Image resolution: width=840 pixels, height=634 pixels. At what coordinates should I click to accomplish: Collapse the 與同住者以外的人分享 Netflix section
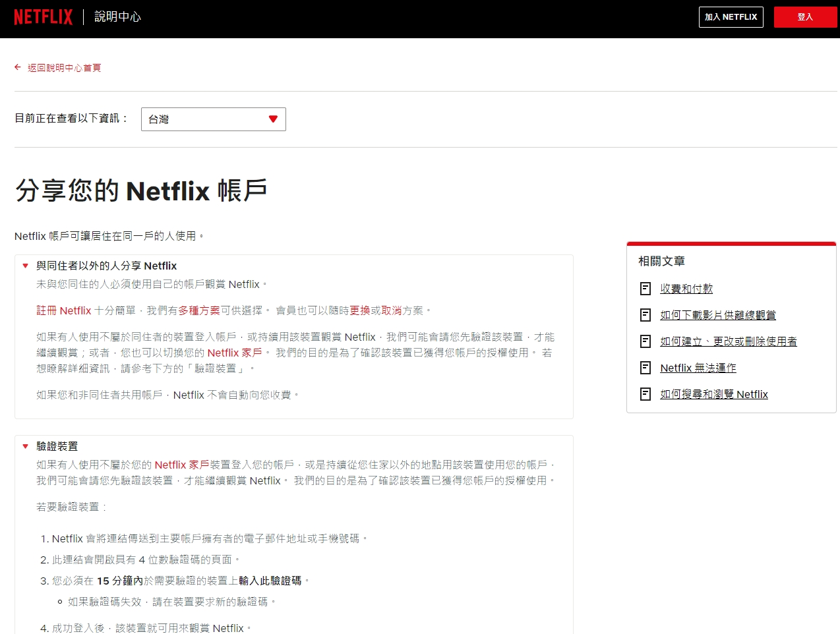pyautogui.click(x=106, y=266)
